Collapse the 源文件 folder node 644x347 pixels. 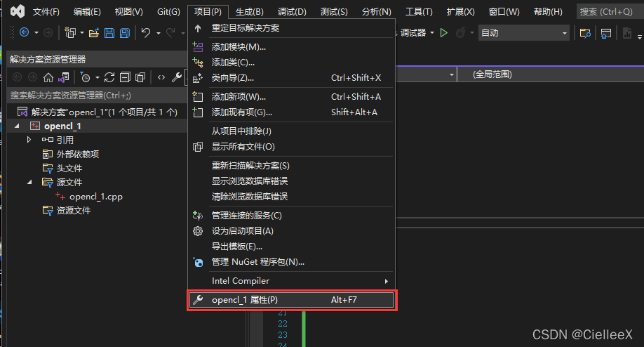[29, 182]
